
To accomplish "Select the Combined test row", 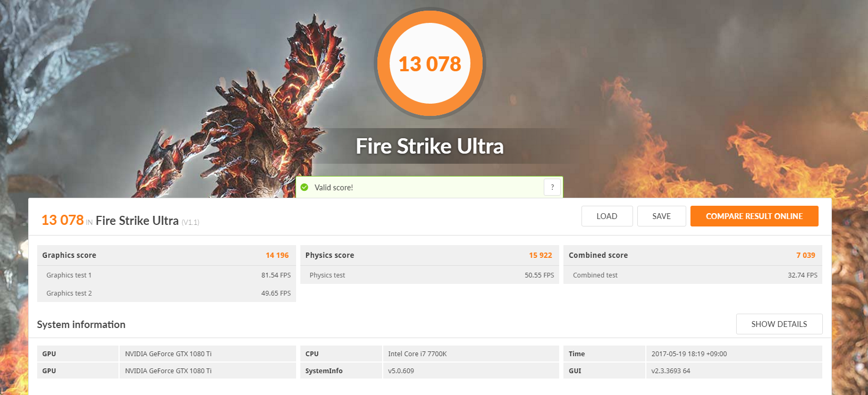I will 693,275.
